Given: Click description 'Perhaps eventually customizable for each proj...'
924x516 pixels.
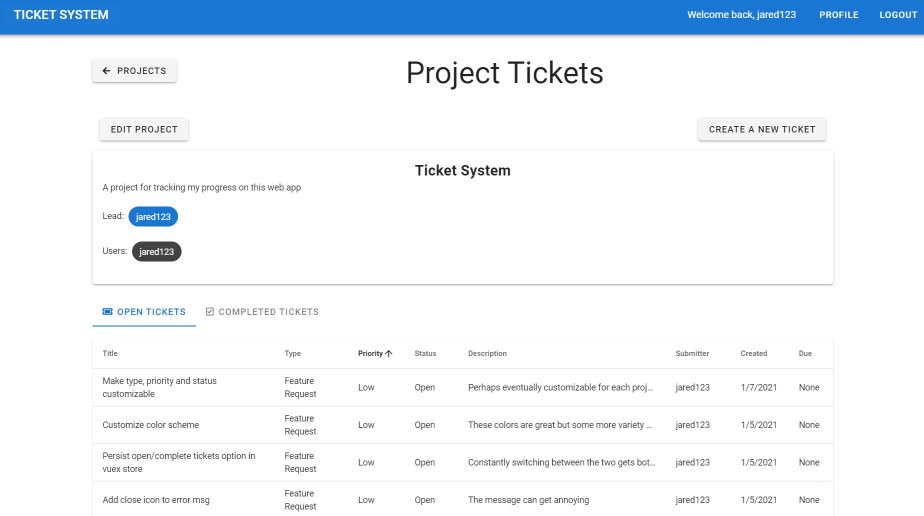Looking at the screenshot, I should [x=560, y=388].
